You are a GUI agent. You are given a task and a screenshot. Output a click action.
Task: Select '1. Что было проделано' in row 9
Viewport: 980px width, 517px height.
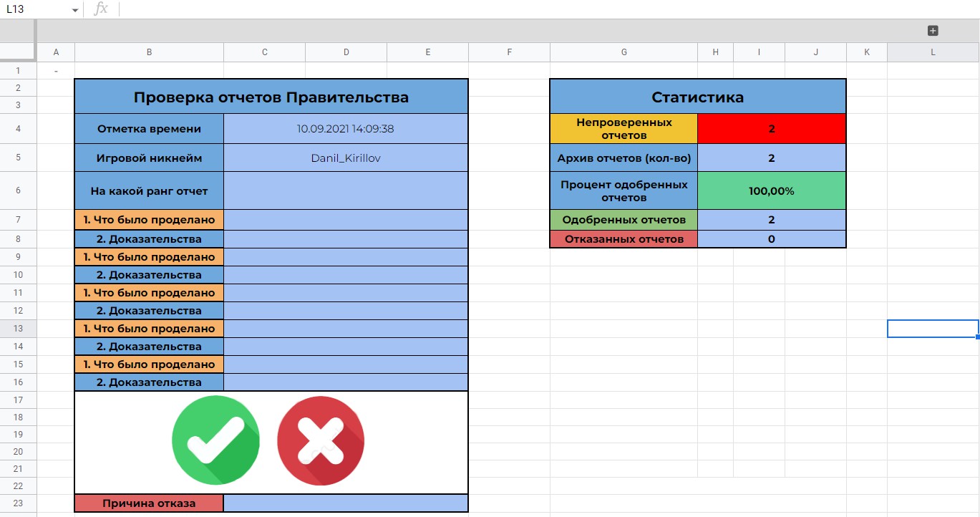tap(149, 257)
